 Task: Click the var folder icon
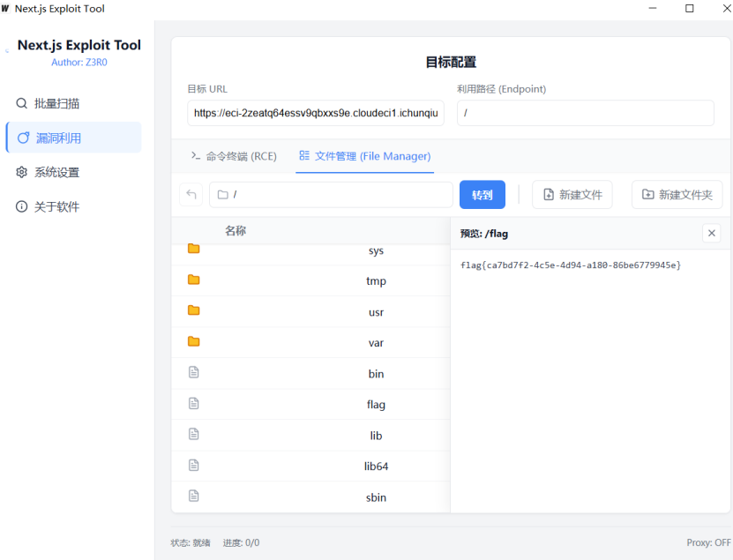194,342
